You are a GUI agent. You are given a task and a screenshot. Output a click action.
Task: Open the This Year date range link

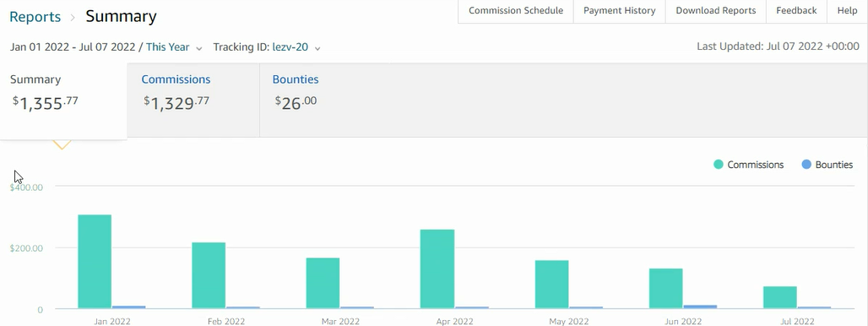[x=168, y=47]
